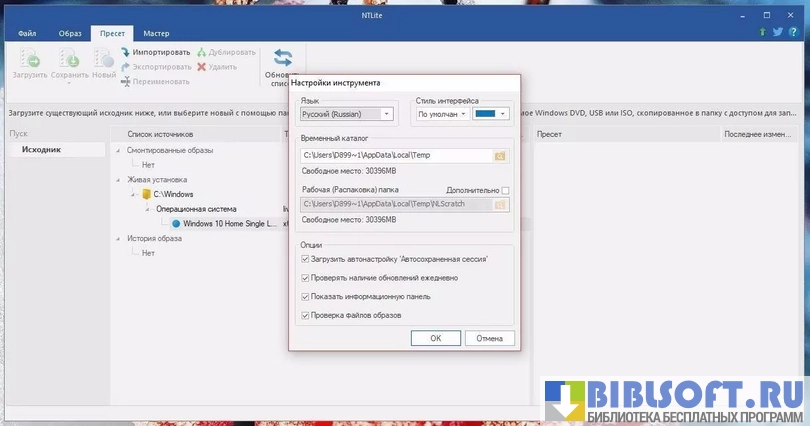Collapse the Живая установка tree group

(x=120, y=180)
